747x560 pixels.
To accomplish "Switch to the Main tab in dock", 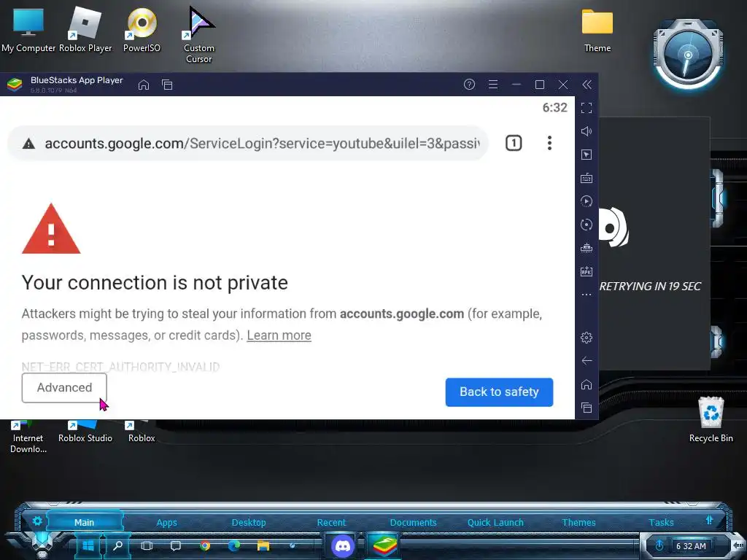I will [84, 522].
